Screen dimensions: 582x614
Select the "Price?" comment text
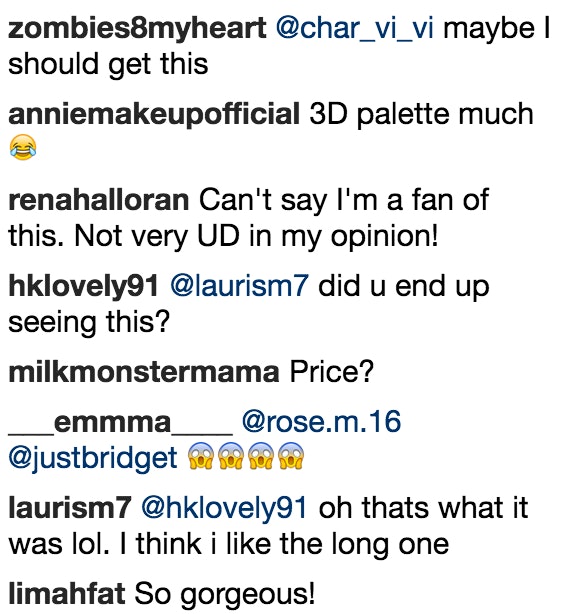(332, 372)
